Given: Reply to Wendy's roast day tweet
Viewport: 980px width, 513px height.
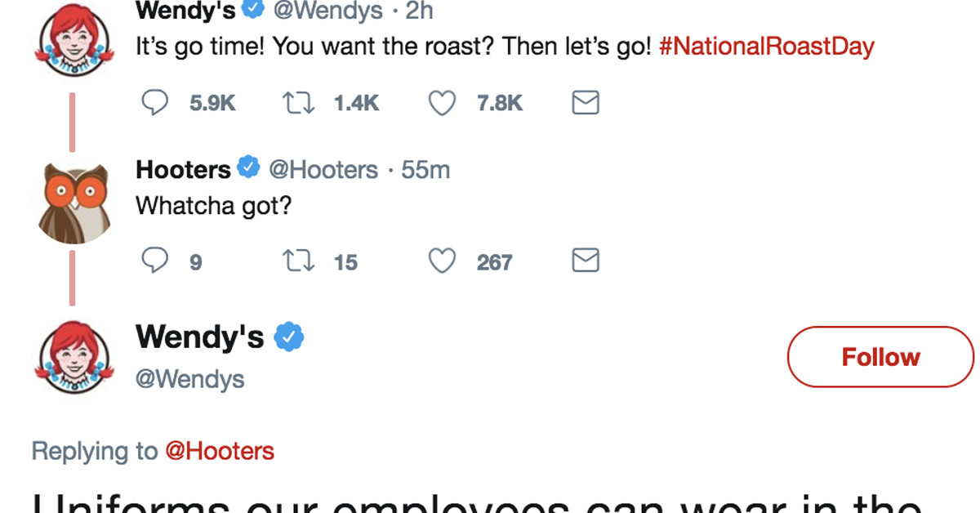Looking at the screenshot, I should [x=155, y=103].
